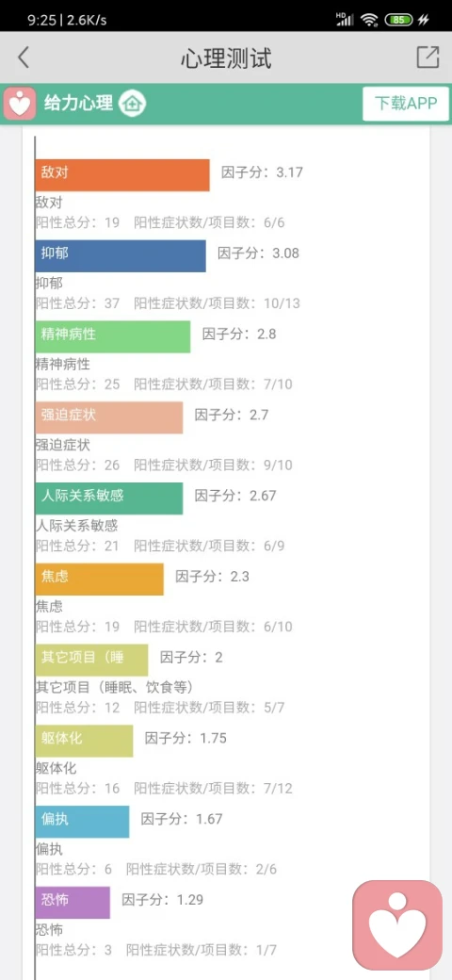The height and width of the screenshot is (980, 452).
Task: Tap the back arrow icon
Action: click(24, 57)
